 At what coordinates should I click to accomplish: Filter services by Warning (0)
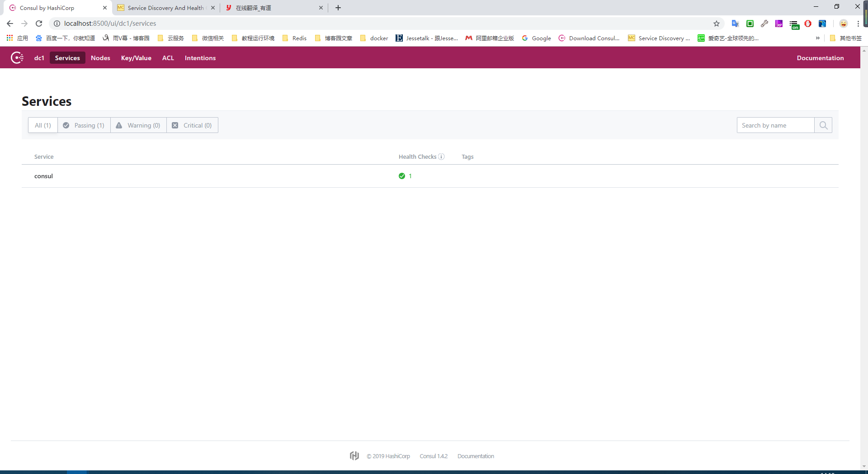tap(139, 125)
